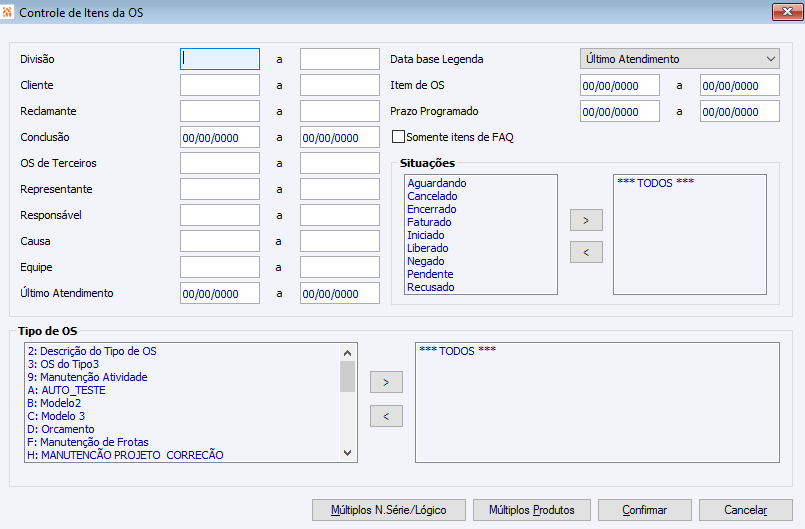Click the Item de OS start date field
Screen dimensions: 805x529
[x=620, y=85]
